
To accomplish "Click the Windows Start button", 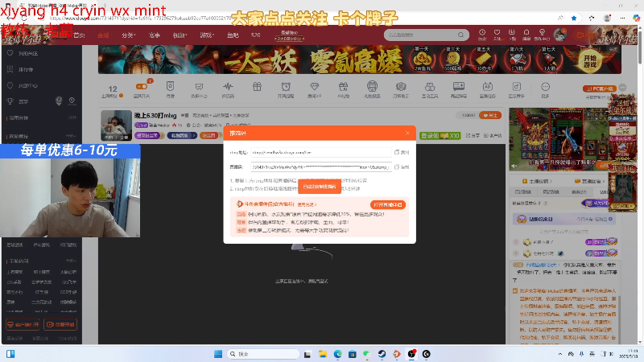I will click(218, 354).
